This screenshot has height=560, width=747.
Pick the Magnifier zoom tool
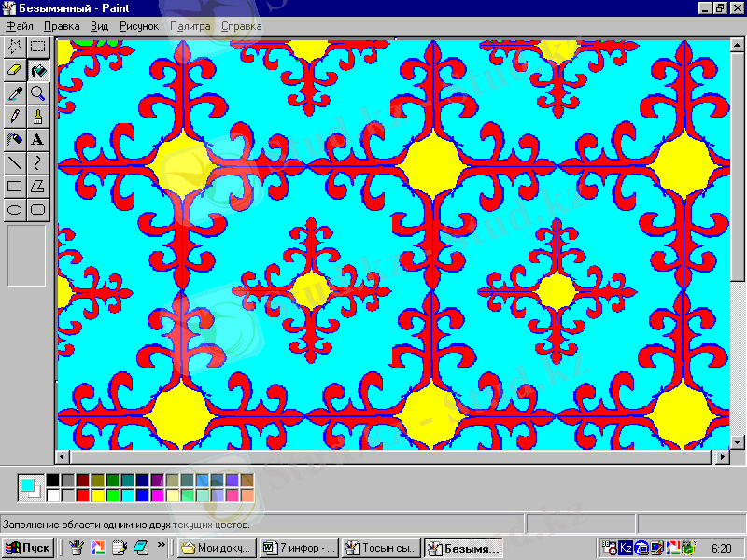coord(37,92)
